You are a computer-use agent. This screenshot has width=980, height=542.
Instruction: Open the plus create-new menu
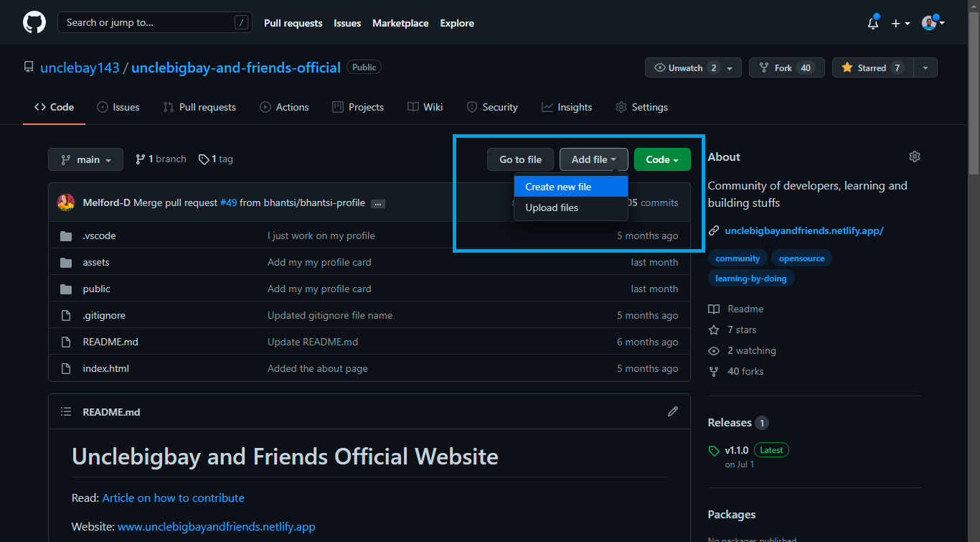[x=900, y=23]
